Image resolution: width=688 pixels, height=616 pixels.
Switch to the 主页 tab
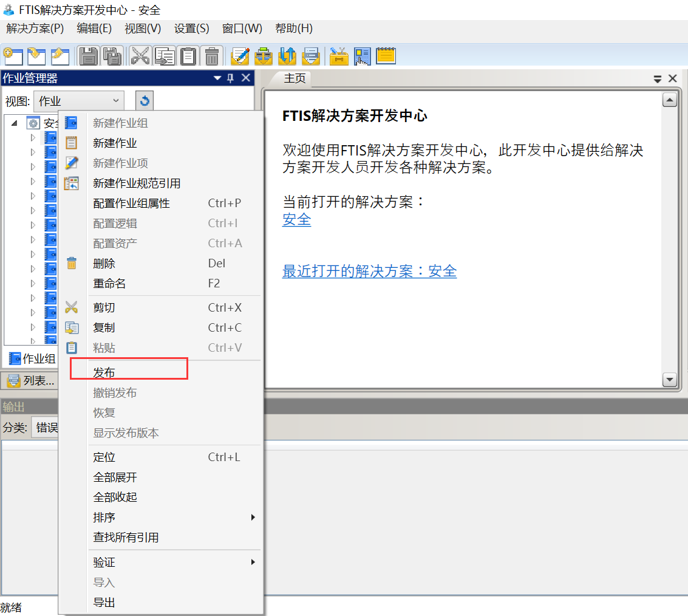pos(295,78)
